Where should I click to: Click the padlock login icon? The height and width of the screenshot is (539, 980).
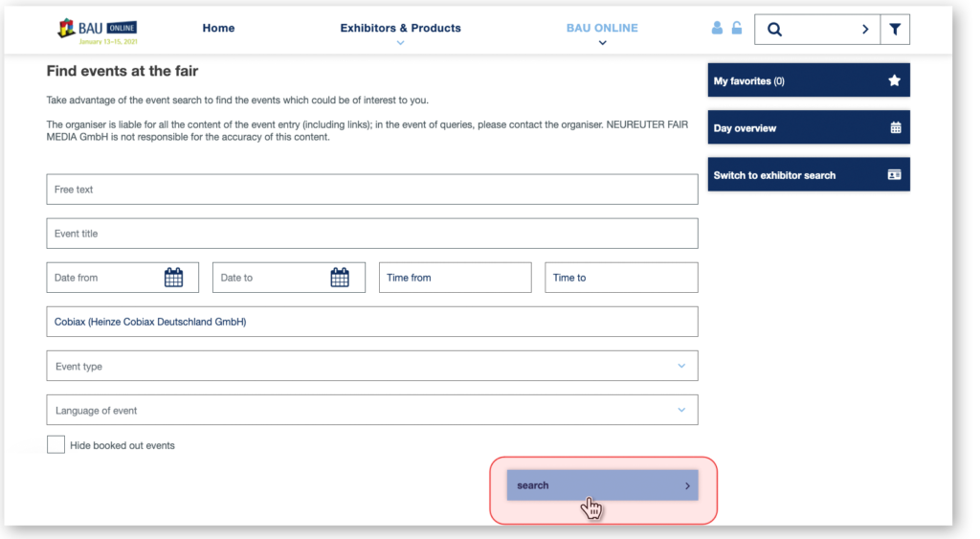click(x=737, y=29)
